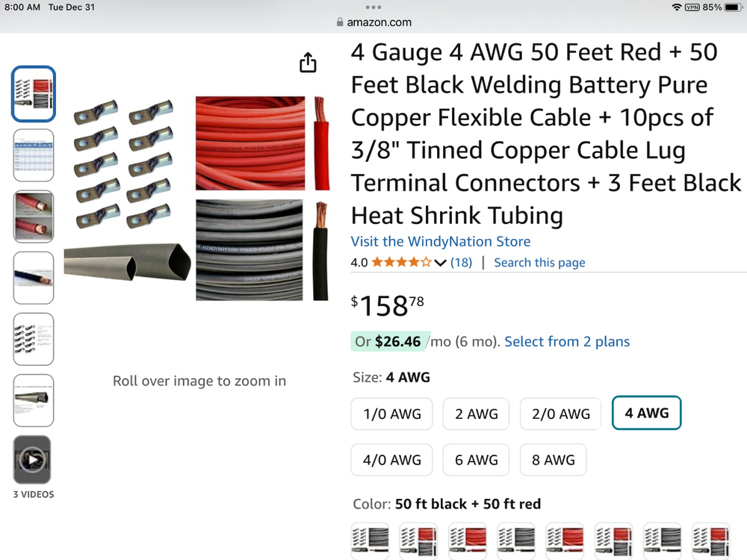The height and width of the screenshot is (560, 747).
Task: Select the all-red cable color swatch
Action: (x=468, y=540)
